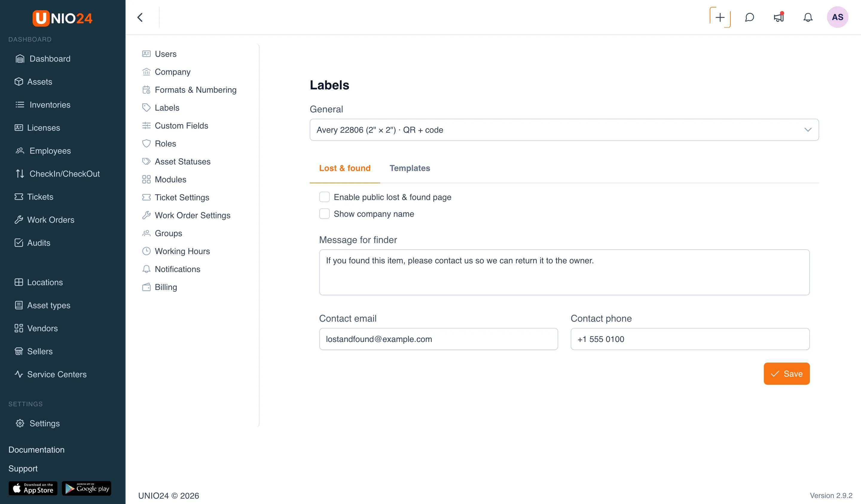Click the Labels tag icon in settings menu

[146, 108]
